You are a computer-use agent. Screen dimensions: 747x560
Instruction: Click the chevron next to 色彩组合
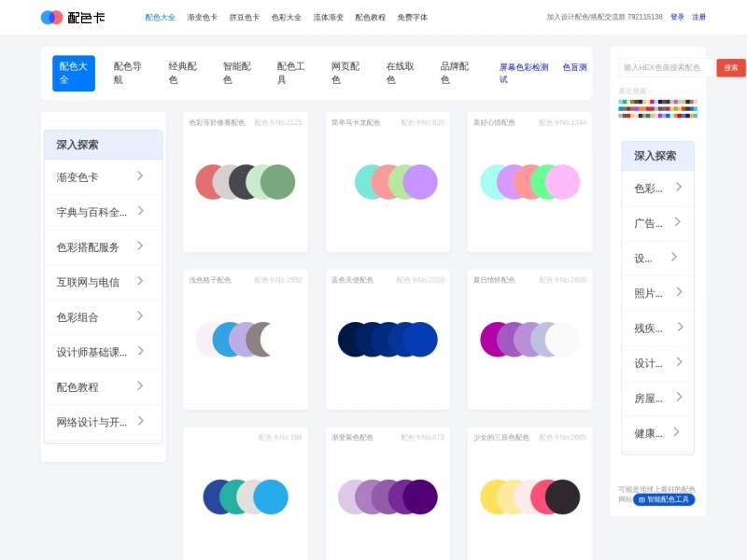pos(140,315)
